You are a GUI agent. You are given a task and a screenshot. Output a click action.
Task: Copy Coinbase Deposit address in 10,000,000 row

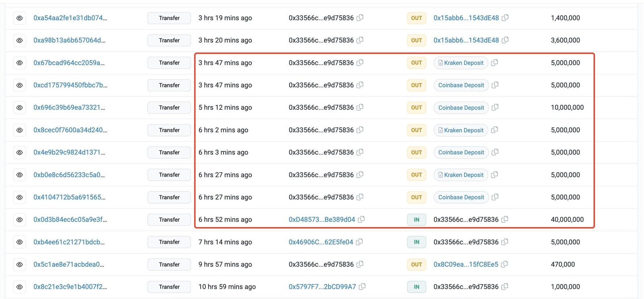coord(495,107)
